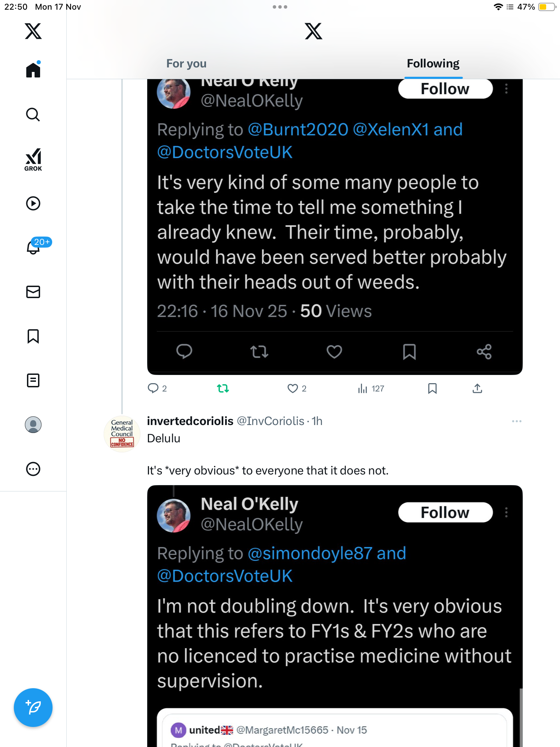Go to Home feed icon
Screen dimensions: 560x747
click(x=33, y=70)
